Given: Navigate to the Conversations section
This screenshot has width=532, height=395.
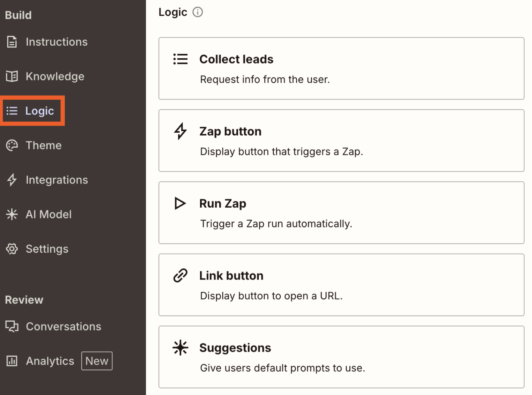Looking at the screenshot, I should coord(64,326).
